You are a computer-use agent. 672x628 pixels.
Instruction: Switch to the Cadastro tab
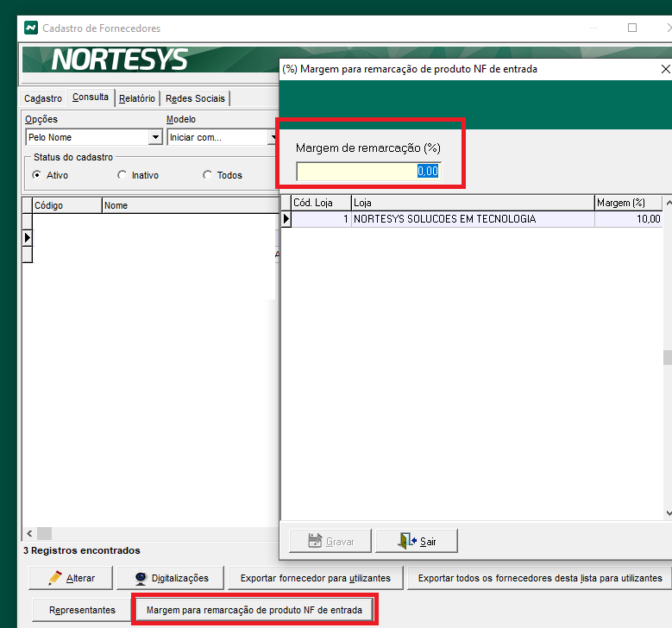click(43, 98)
